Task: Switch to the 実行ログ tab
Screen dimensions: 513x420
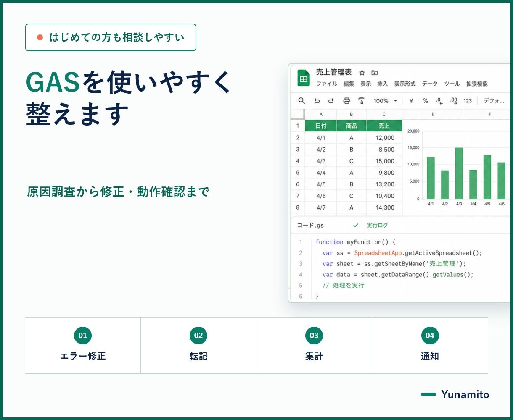Action: coord(377,226)
